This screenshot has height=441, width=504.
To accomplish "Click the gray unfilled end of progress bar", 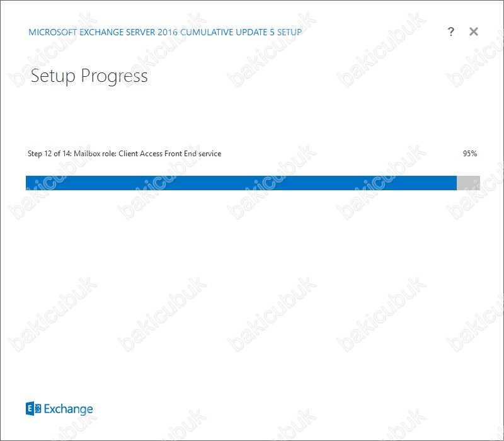I will point(468,183).
